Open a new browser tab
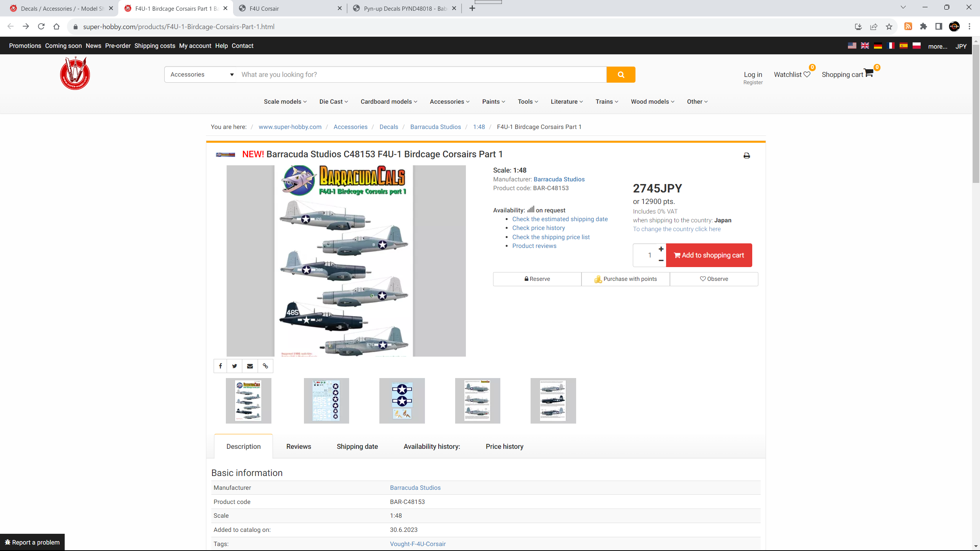This screenshot has width=980, height=551. tap(472, 8)
